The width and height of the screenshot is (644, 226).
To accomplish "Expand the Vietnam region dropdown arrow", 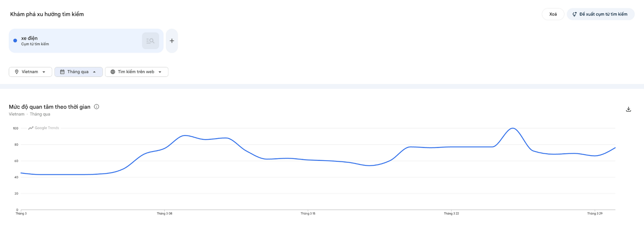I will tap(44, 72).
